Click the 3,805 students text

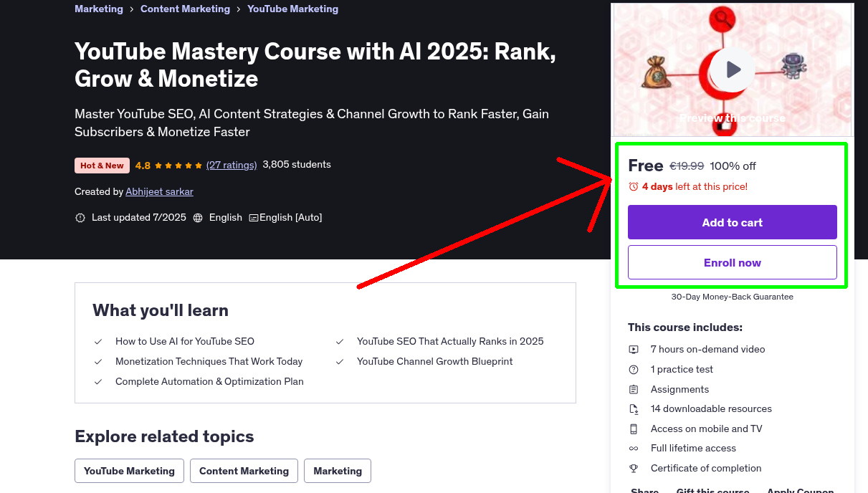click(297, 165)
